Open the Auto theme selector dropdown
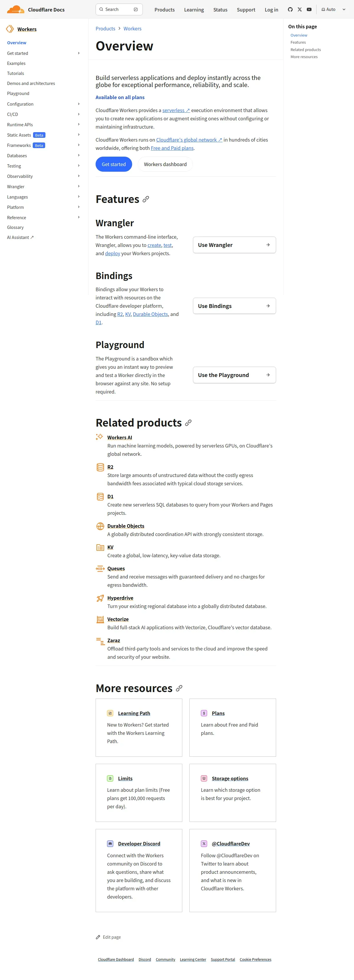Screen dimensions: 354x980 333,9
